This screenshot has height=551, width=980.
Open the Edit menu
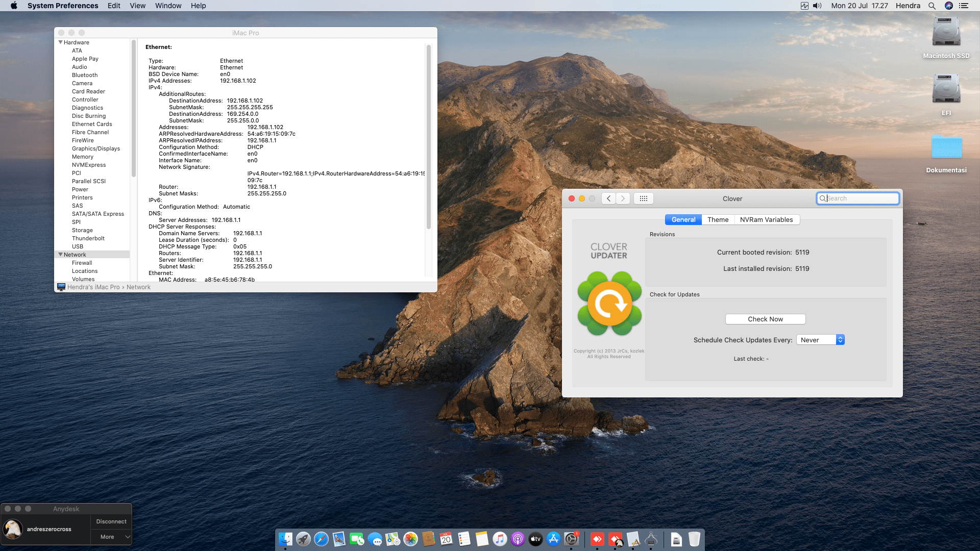[114, 6]
